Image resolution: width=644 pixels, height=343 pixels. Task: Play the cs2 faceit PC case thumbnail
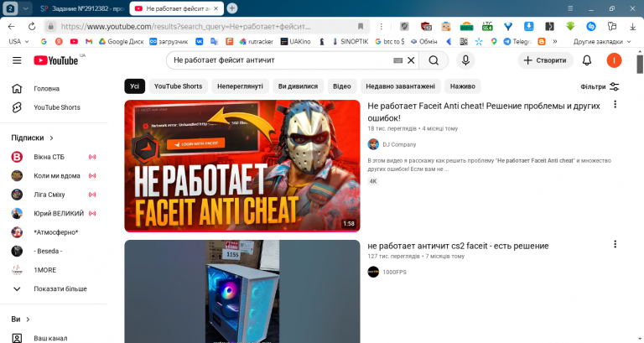coord(242,291)
